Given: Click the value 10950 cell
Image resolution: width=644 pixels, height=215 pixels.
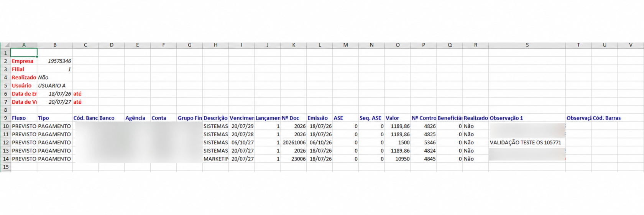Looking at the screenshot, I should pos(398,159).
